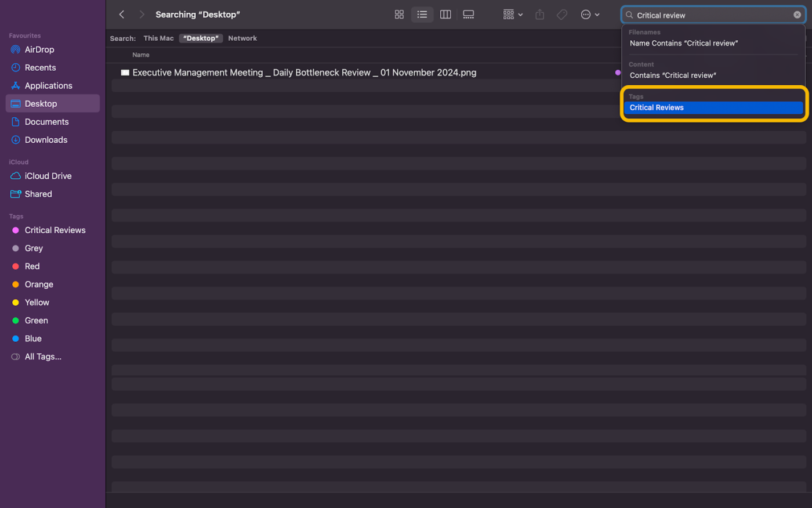Viewport: 812px width, 508px height.
Task: Switch to gallery view
Action: pyautogui.click(x=469, y=15)
